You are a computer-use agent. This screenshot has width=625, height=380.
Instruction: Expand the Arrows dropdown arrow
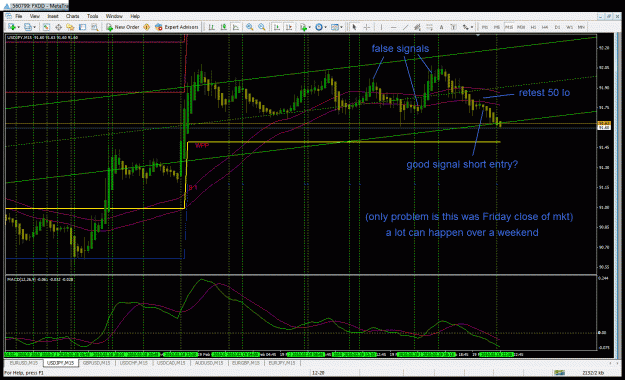(472, 27)
